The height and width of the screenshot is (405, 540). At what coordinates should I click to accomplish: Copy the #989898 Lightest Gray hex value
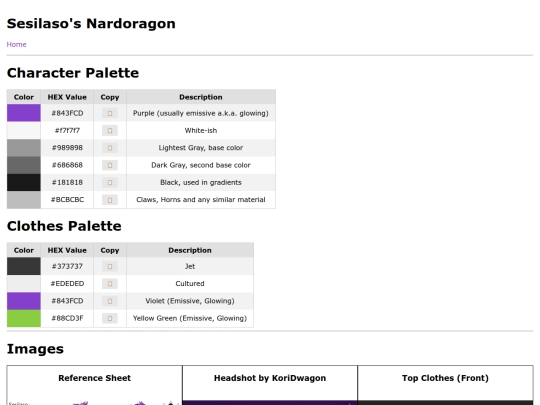[110, 148]
